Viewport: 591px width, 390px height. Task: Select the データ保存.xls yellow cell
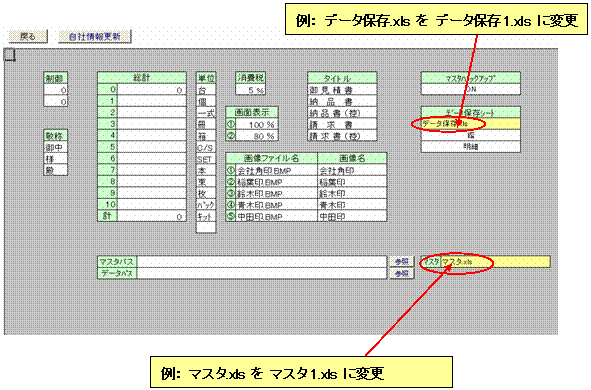coord(471,124)
